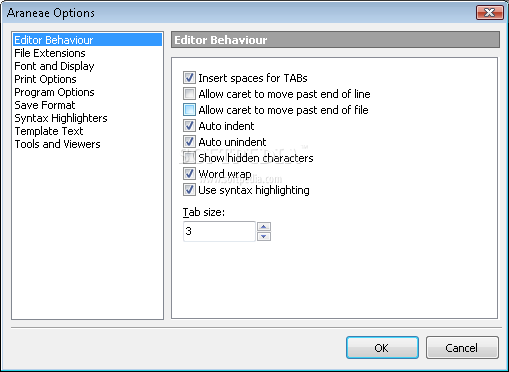509x372 pixels.
Task: Disable Auto indent option
Action: click(189, 126)
